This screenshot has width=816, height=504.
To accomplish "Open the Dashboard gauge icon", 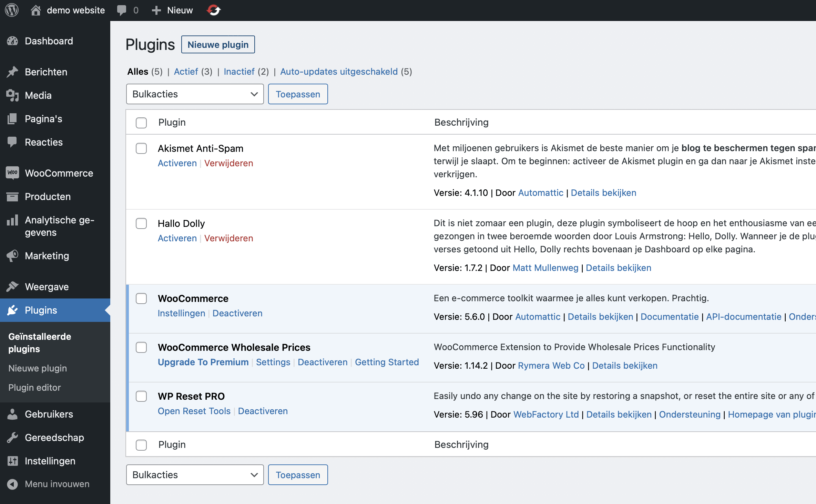I will coord(12,41).
